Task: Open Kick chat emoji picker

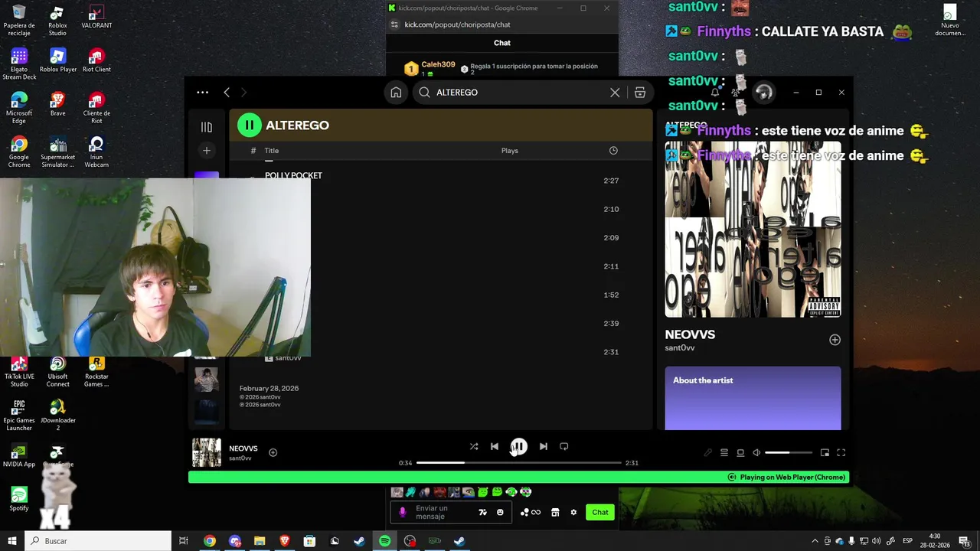Action: click(x=500, y=513)
